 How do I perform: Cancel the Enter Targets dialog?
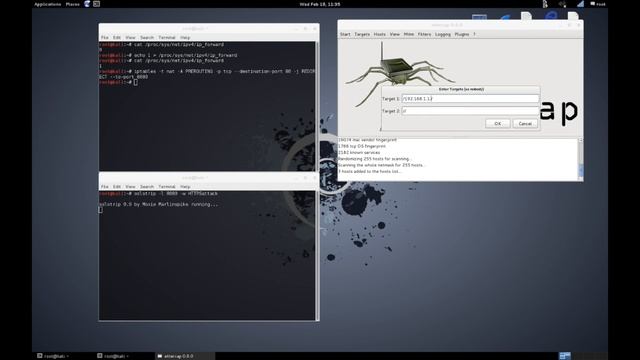tap(525, 124)
